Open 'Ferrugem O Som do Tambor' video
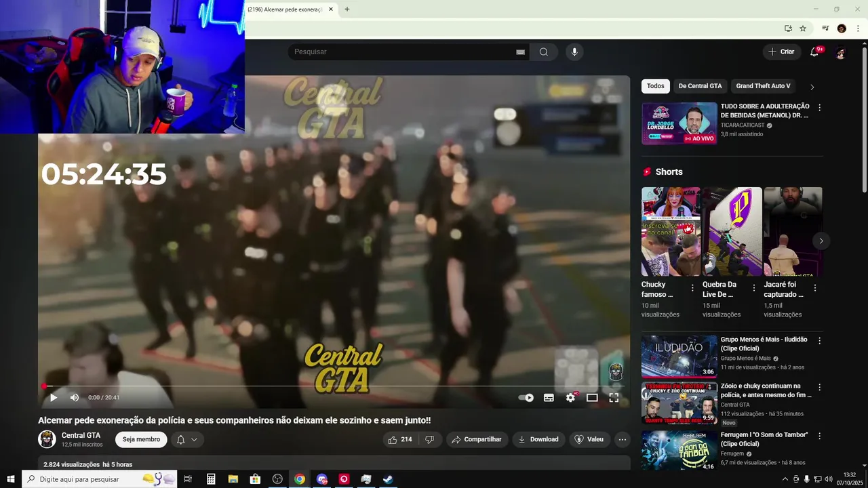The height and width of the screenshot is (488, 868). (x=679, y=450)
